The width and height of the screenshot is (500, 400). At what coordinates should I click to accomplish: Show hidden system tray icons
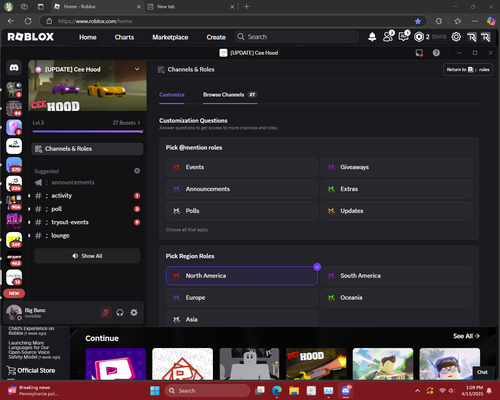417,390
